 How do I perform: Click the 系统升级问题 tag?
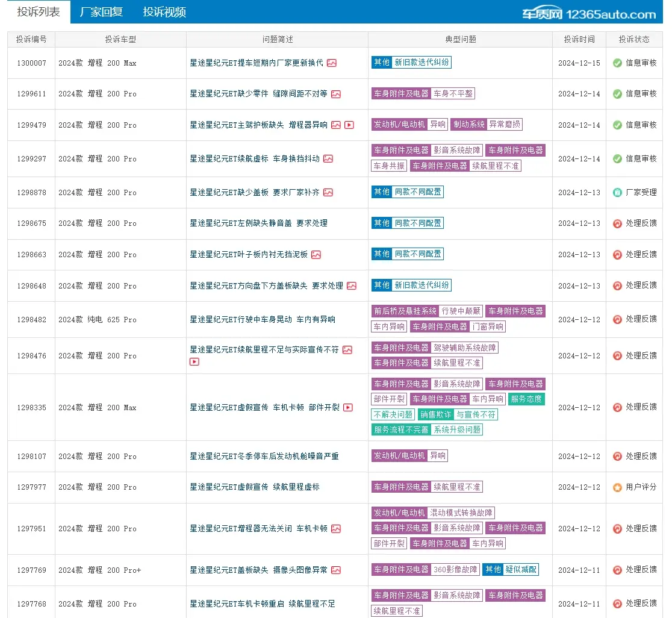(x=457, y=429)
